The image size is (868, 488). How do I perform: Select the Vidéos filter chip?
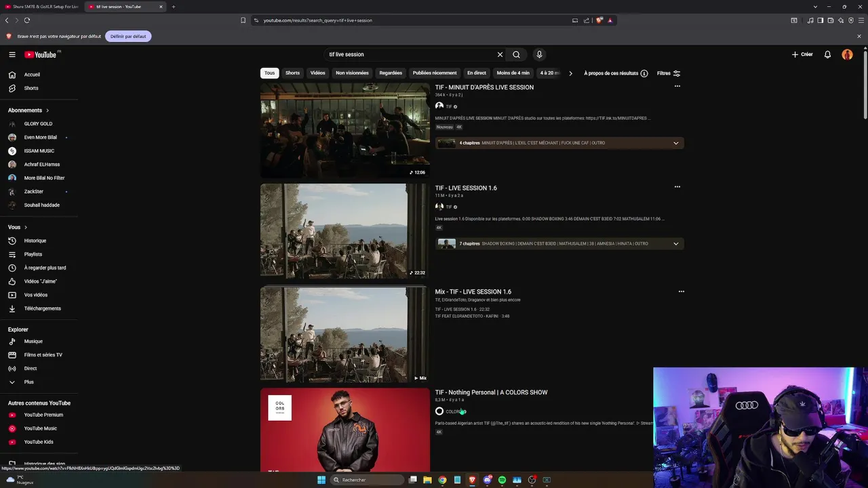click(318, 73)
